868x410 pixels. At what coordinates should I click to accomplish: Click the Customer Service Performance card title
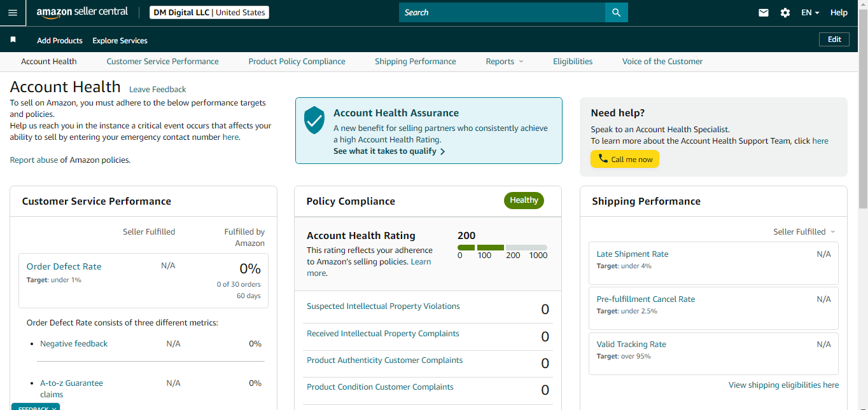pos(97,202)
